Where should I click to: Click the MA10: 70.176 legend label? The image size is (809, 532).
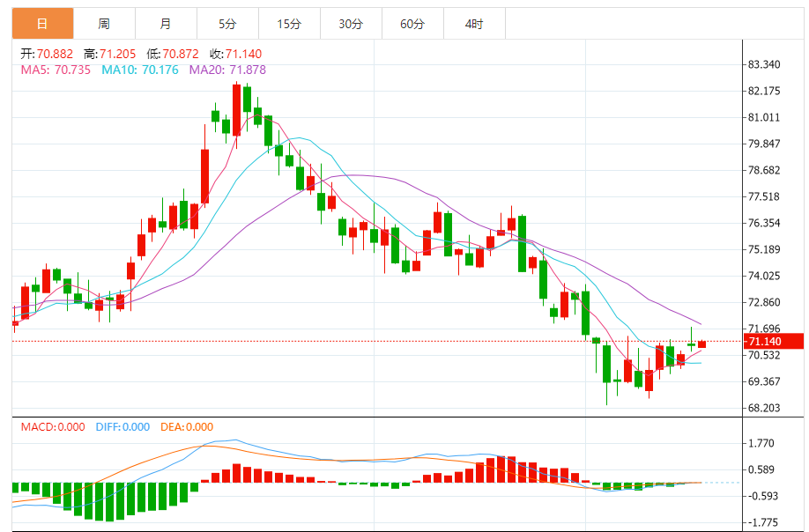click(x=140, y=70)
